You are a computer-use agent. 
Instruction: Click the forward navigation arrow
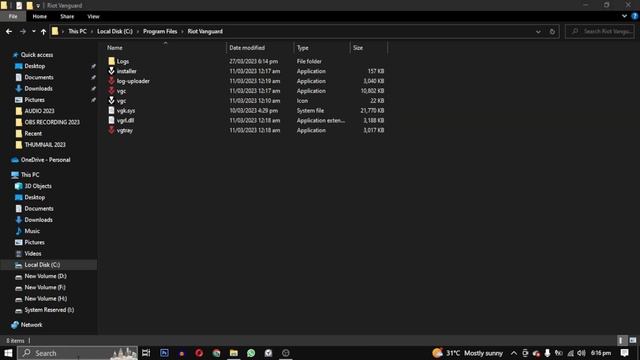[22, 31]
